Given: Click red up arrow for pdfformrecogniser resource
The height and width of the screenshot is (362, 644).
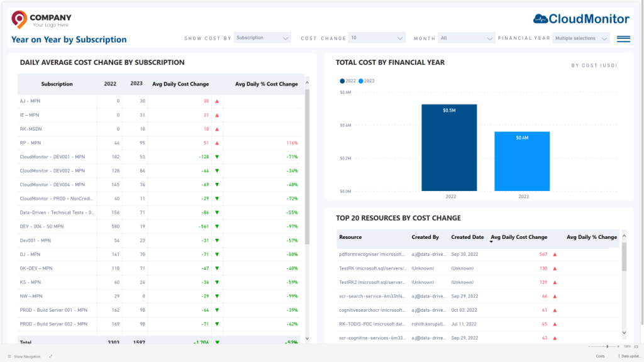Looking at the screenshot, I should point(555,255).
